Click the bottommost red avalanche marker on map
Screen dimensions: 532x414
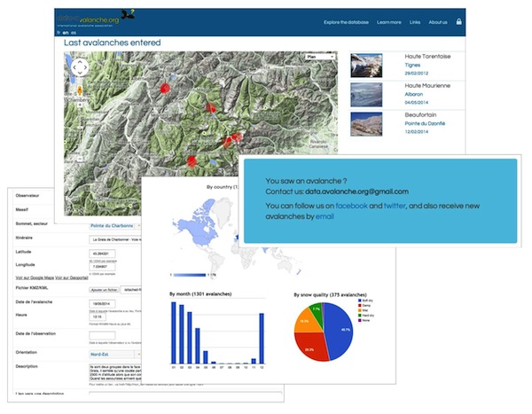tap(192, 161)
